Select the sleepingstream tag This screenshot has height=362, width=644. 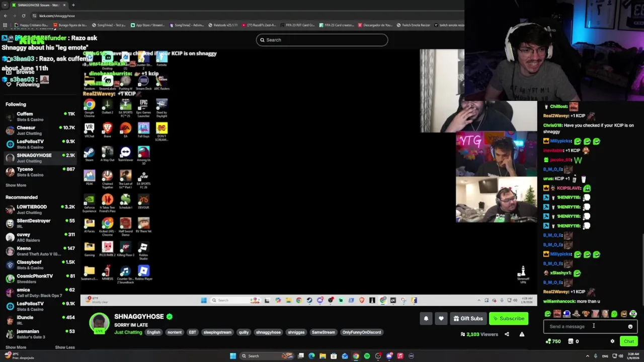tap(217, 332)
